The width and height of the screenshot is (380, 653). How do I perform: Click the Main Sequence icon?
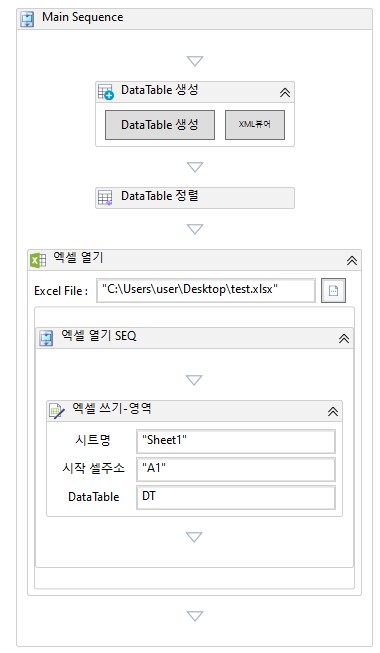click(28, 19)
